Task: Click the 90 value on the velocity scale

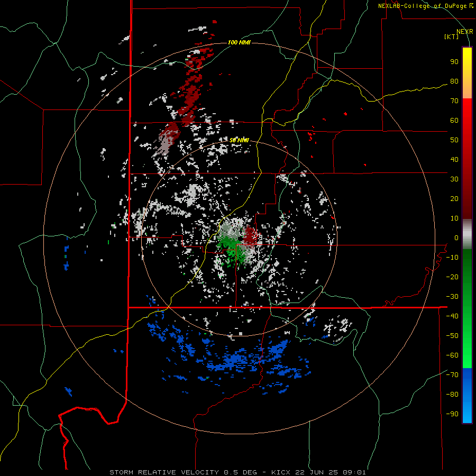Action: click(x=454, y=62)
